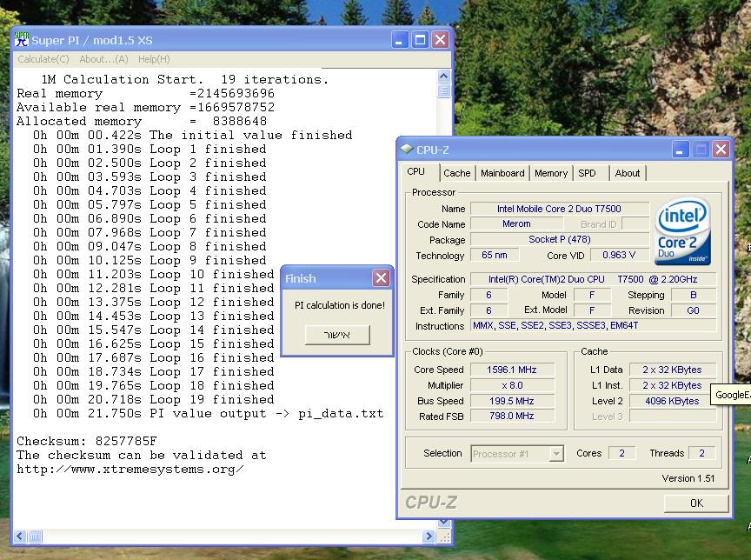The width and height of the screenshot is (751, 560).
Task: Click the xtremesystems.org URL text
Action: [130, 469]
